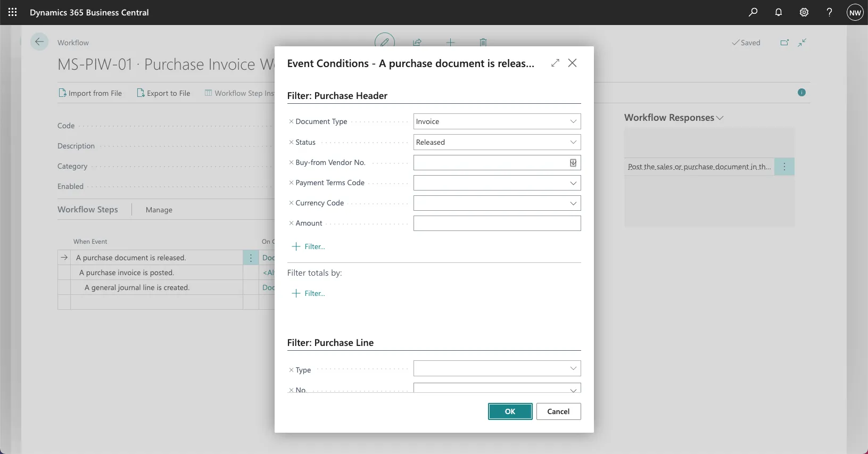Open the settings gear menu
Image resolution: width=868 pixels, height=454 pixels.
[804, 12]
